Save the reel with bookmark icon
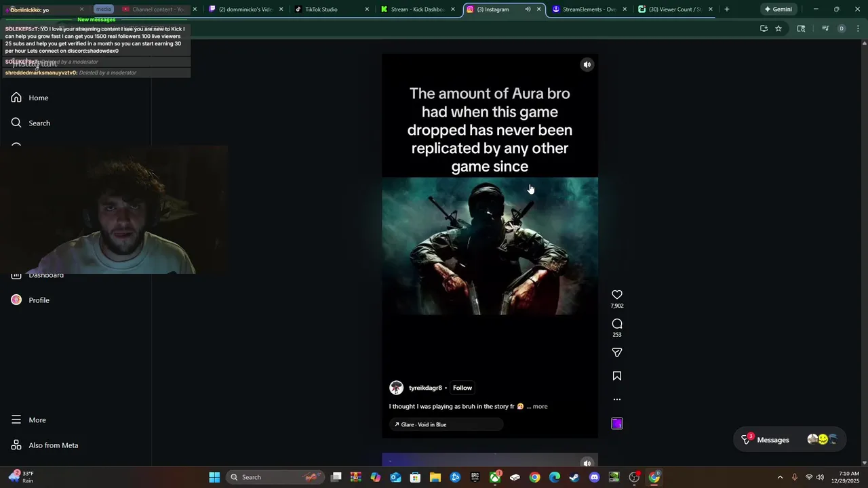868x488 pixels. (617, 376)
